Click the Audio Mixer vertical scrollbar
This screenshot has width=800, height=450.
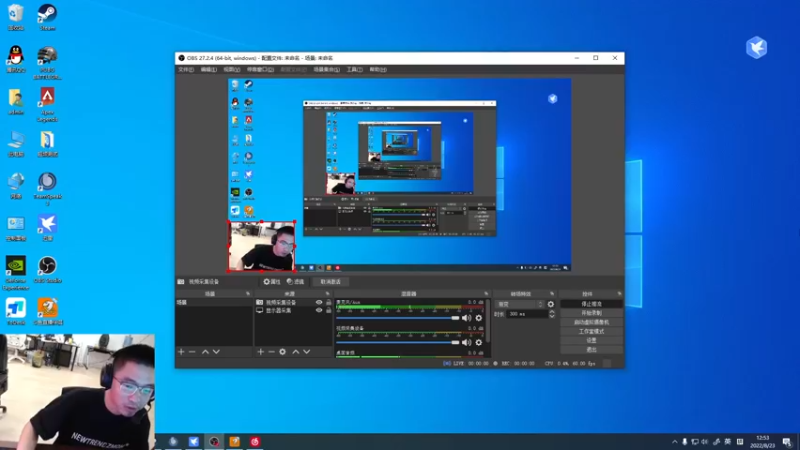coord(489,321)
